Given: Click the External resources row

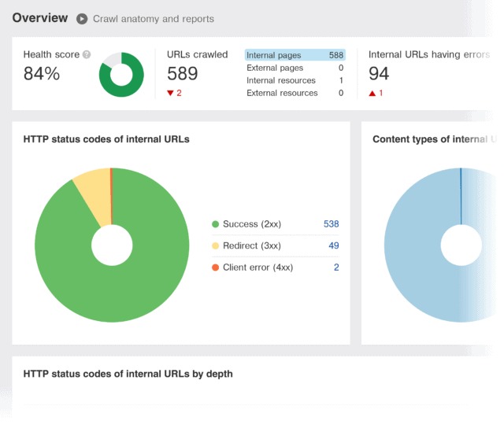Looking at the screenshot, I should (x=295, y=93).
